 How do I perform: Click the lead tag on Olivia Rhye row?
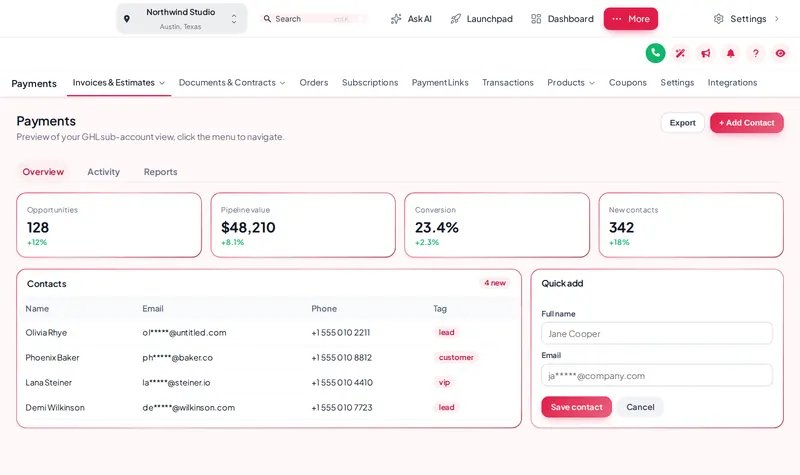[446, 333]
